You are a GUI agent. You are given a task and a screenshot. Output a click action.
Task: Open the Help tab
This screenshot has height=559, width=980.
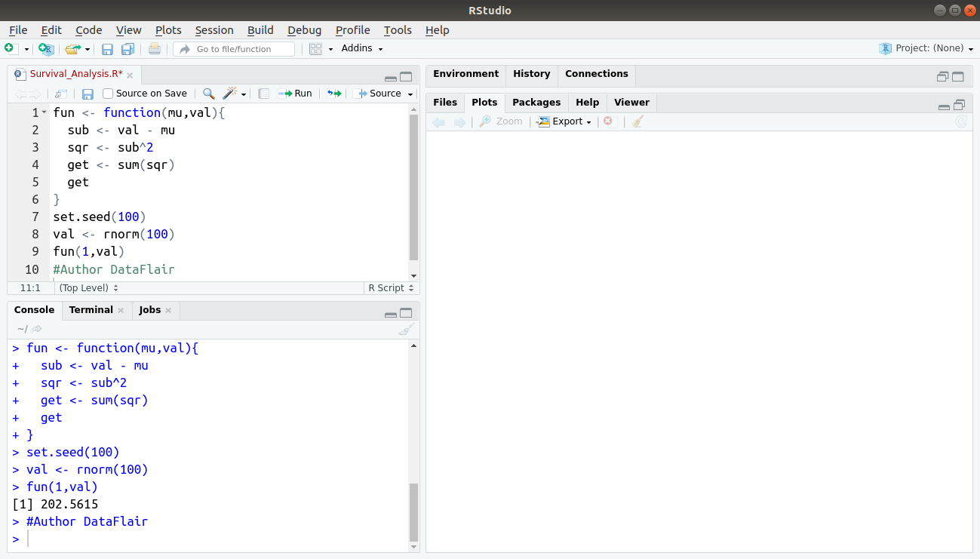pyautogui.click(x=587, y=103)
